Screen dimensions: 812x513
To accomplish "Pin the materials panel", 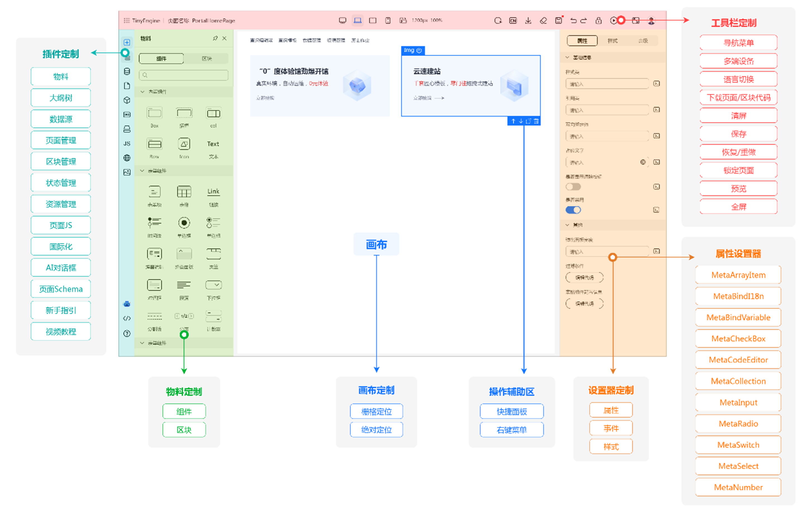I will [x=215, y=39].
